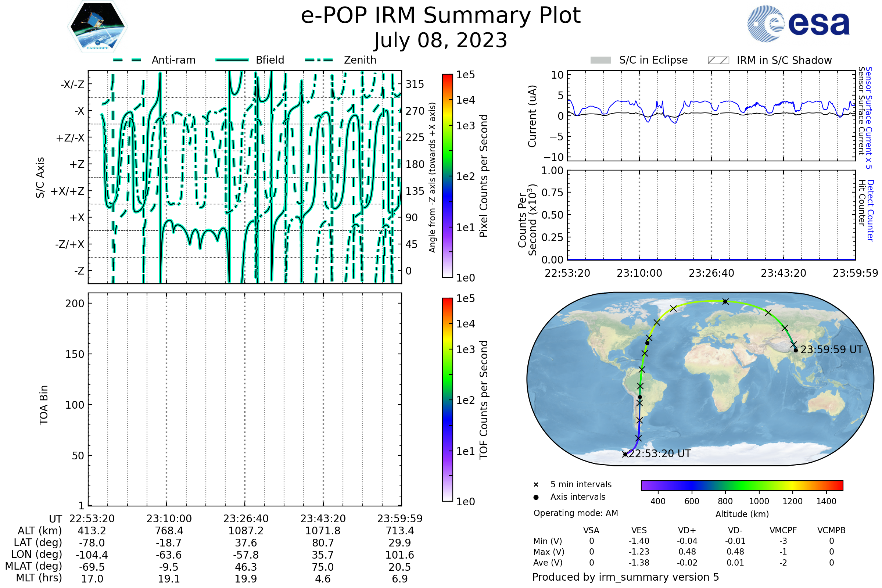Click the Zenith dash-dot legend line
882x588 pixels.
coord(319,60)
